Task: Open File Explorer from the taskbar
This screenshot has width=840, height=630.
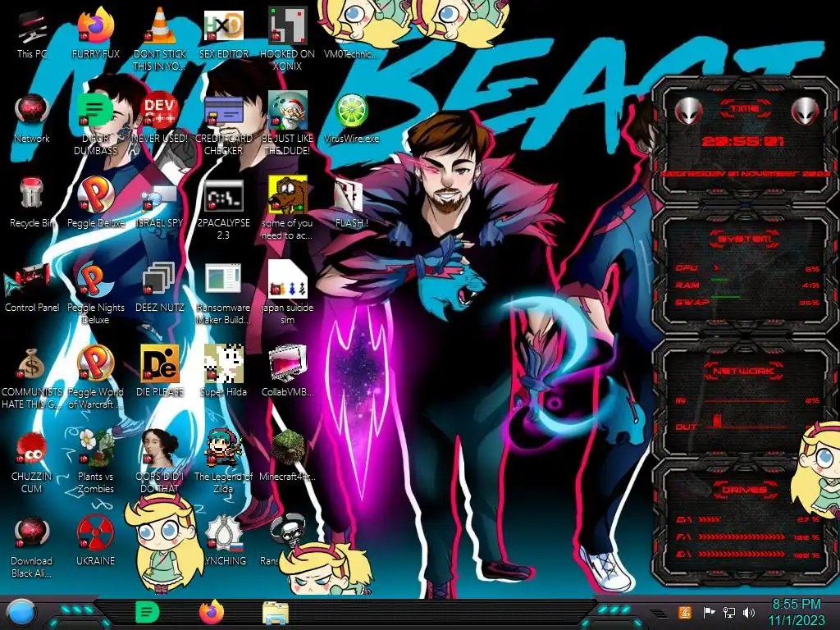Action: click(276, 614)
